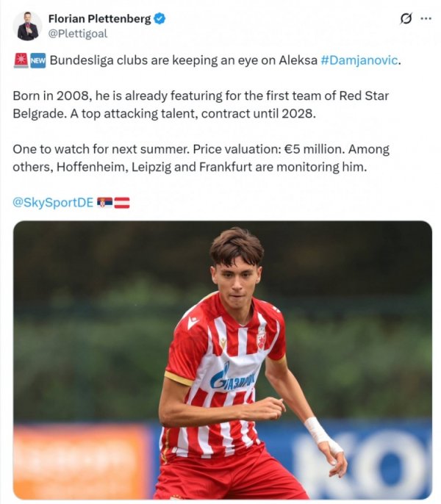Click the player's bandaged wrist in photo

point(318,431)
